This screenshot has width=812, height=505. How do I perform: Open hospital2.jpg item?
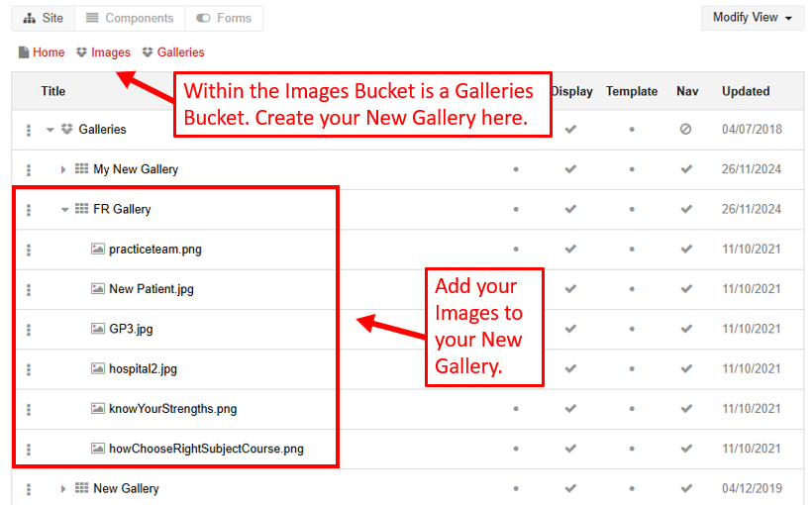click(x=143, y=368)
